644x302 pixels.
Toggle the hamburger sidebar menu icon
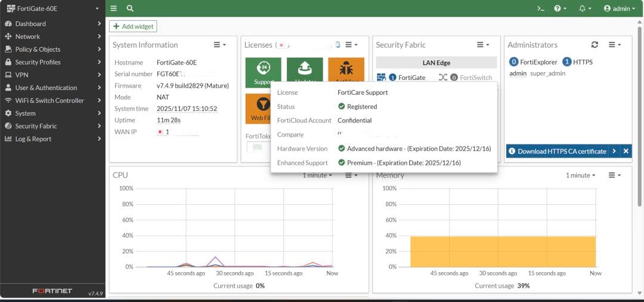114,8
